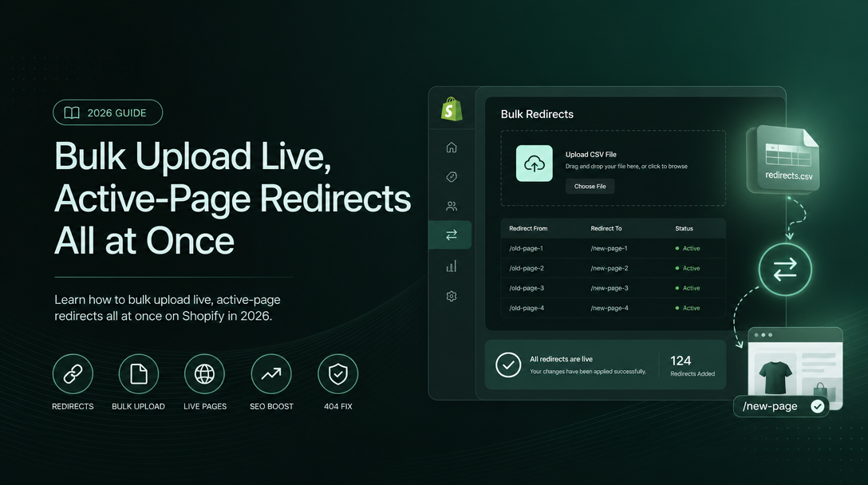Click the SEO BOOST label
Image resolution: width=868 pixels, height=485 pixels.
271,406
